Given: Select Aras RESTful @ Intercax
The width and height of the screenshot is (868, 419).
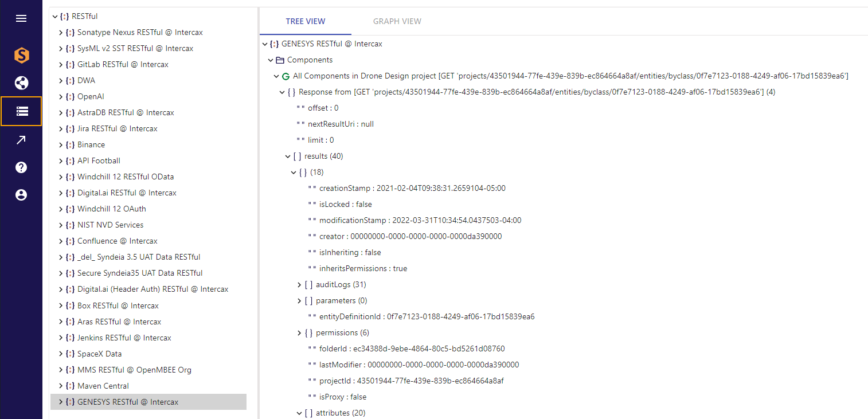Looking at the screenshot, I should pos(119,322).
